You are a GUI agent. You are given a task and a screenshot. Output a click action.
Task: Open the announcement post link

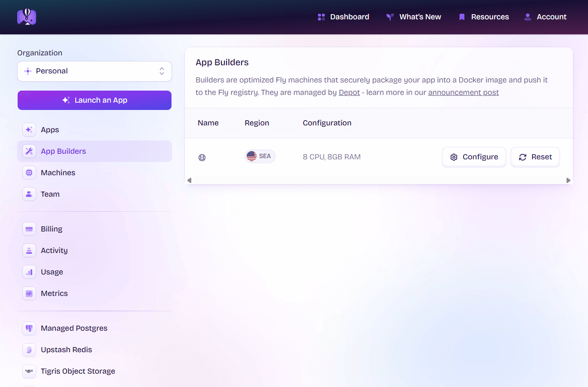tap(463, 92)
